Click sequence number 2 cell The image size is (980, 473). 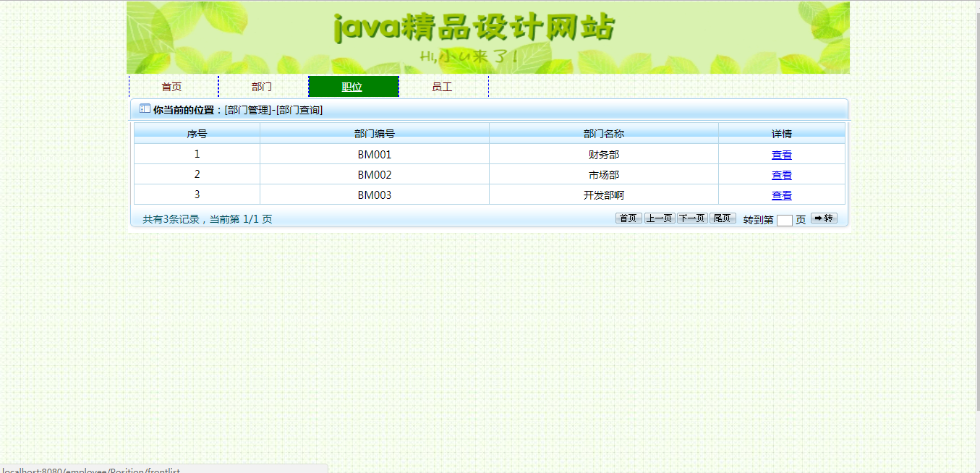tap(197, 174)
